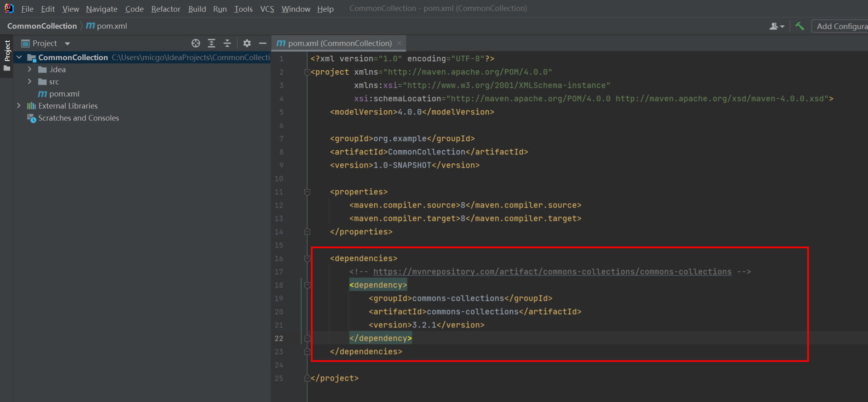Select the .idea folder

point(52,69)
